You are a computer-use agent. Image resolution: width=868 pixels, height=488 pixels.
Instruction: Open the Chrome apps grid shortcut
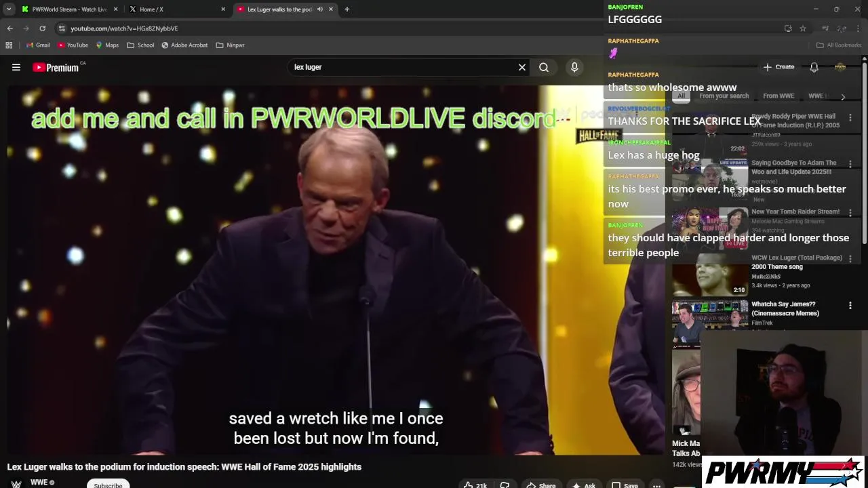[x=9, y=45]
